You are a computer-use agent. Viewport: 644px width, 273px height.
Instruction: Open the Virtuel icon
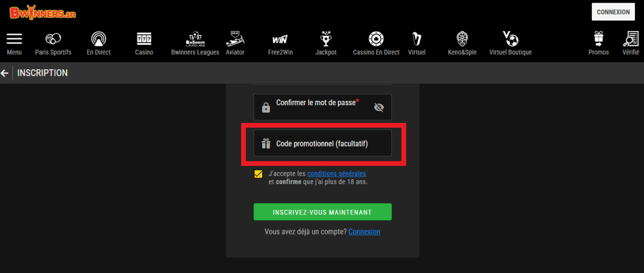pos(416,39)
